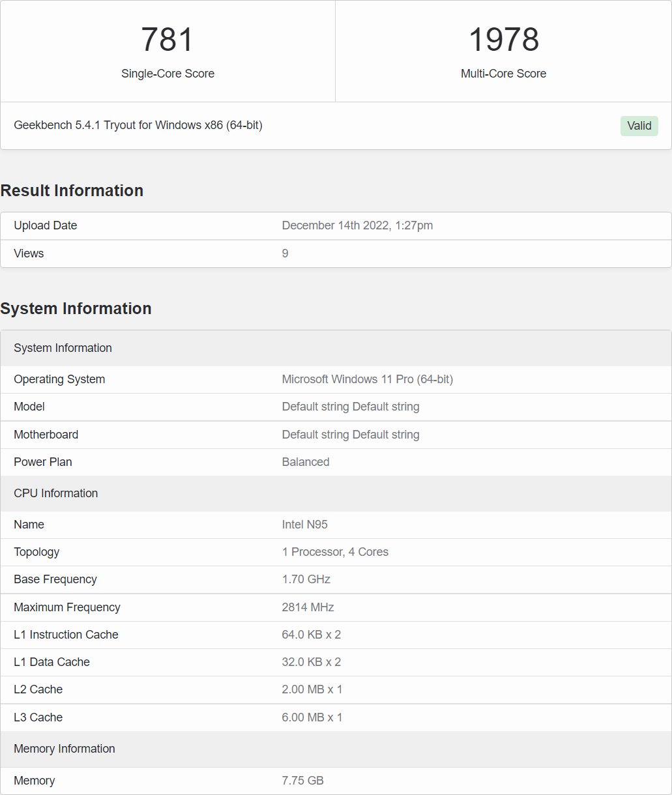This screenshot has height=795, width=672.
Task: Click the multi-core score 1978
Action: click(x=503, y=40)
